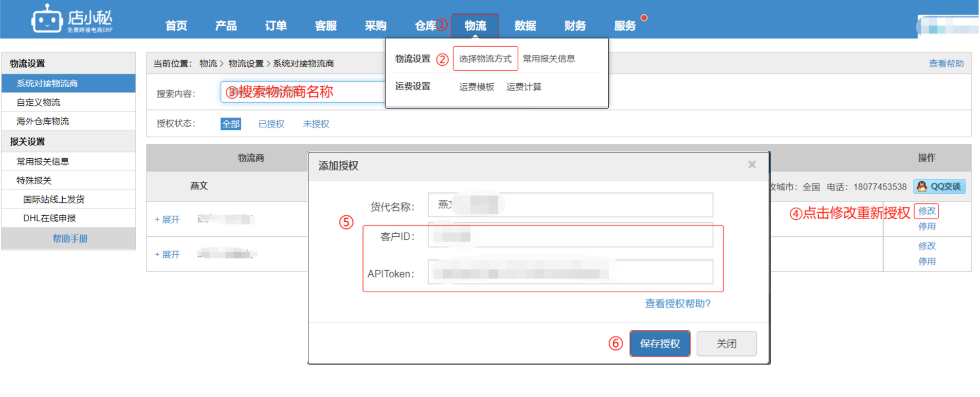The width and height of the screenshot is (980, 397).
Task: Filter by 未授权 status
Action: (x=316, y=124)
